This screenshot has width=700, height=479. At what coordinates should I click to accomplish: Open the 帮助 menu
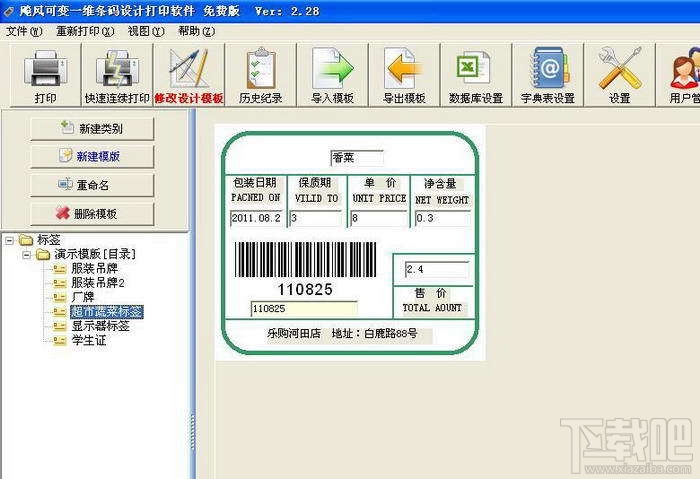[196, 31]
